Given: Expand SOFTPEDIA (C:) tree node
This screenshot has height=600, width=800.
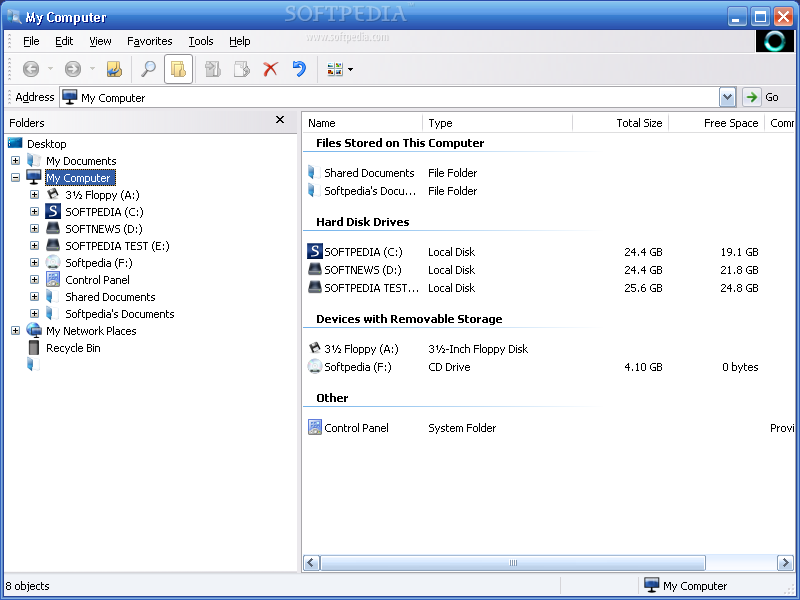Looking at the screenshot, I should coord(34,212).
